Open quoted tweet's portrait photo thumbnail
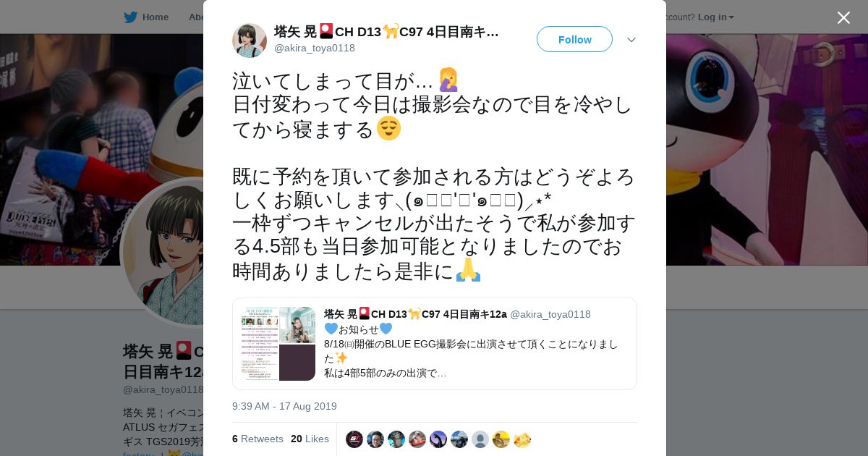 click(x=297, y=325)
